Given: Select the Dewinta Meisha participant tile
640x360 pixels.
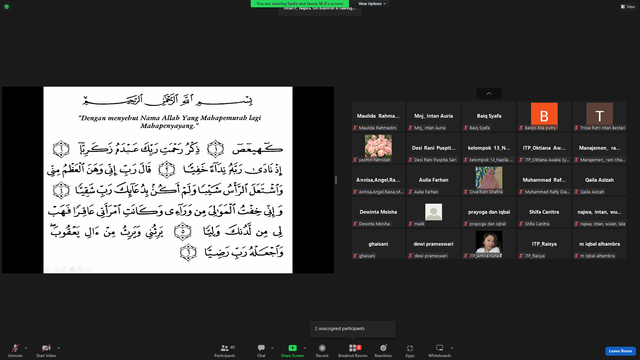Looking at the screenshot, I should [378, 212].
